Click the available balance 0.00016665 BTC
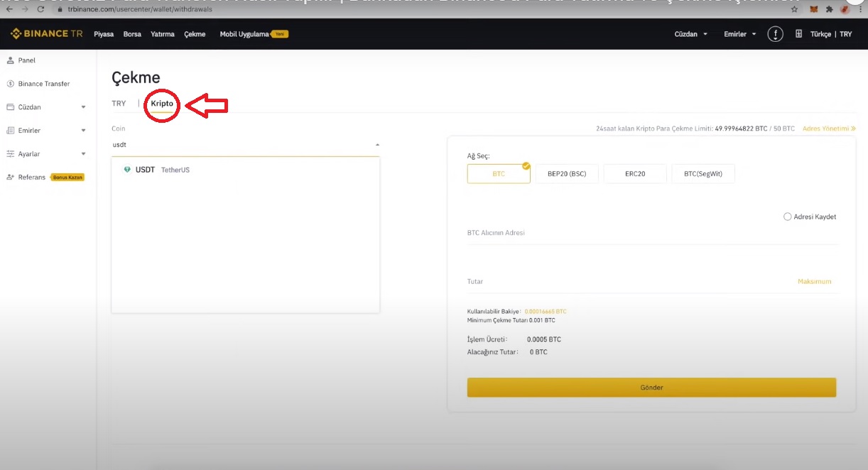The image size is (868, 470). [546, 312]
